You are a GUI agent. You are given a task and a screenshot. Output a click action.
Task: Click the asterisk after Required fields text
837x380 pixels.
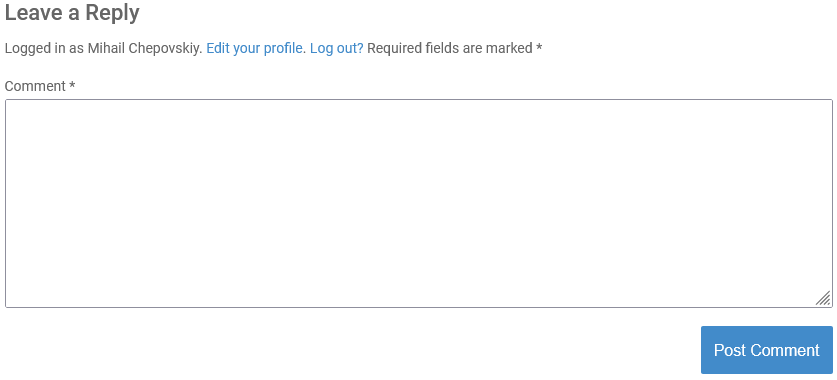tap(539, 48)
